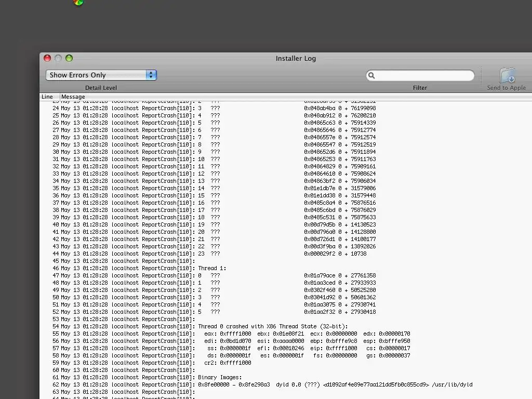Select log line 55 showing eax register
The height and width of the screenshot is (399, 532).
[286, 334]
